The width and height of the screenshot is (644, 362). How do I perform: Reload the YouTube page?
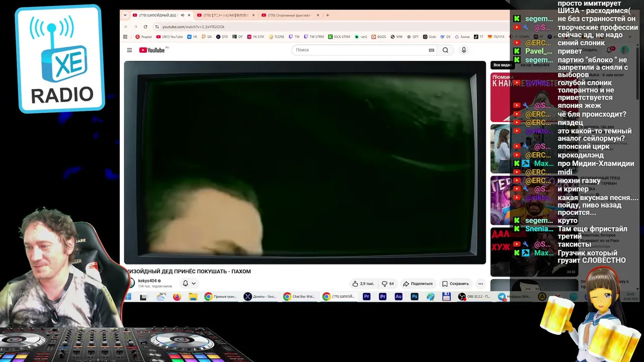tap(145, 27)
